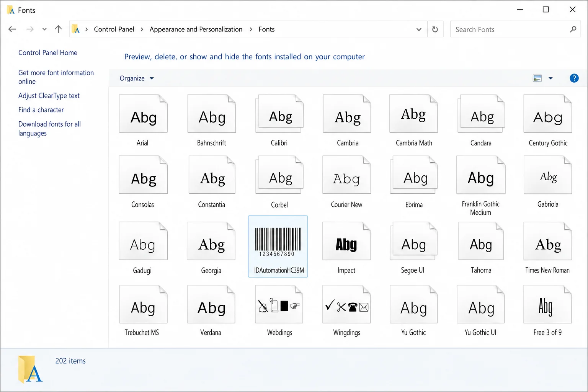The width and height of the screenshot is (588, 392).
Task: Select the Free 3 of 9 font icon
Action: click(547, 304)
